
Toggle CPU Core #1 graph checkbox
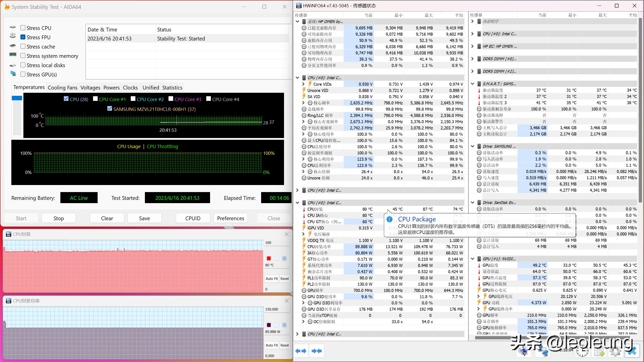point(95,99)
